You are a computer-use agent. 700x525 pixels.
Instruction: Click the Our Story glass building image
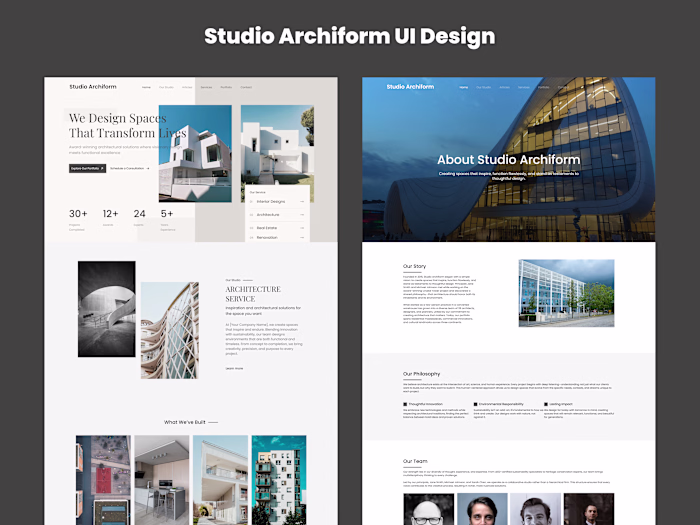pos(567,293)
